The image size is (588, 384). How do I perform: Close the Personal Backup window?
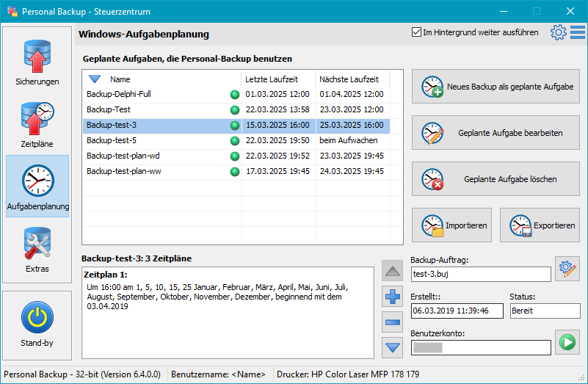[570, 11]
